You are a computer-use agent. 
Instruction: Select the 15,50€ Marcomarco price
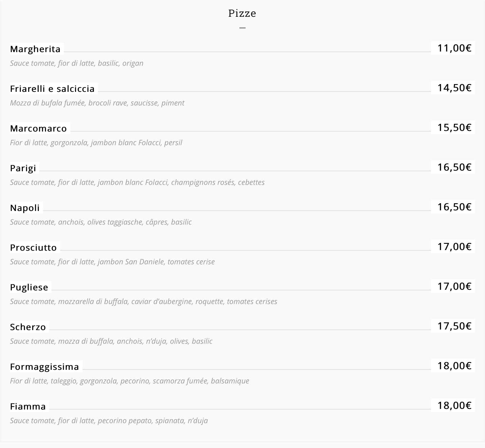click(454, 128)
